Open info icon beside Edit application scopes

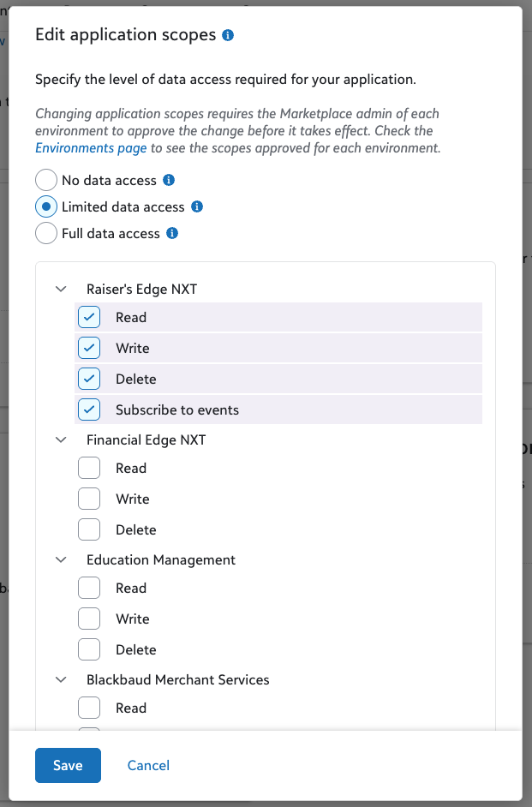click(228, 35)
